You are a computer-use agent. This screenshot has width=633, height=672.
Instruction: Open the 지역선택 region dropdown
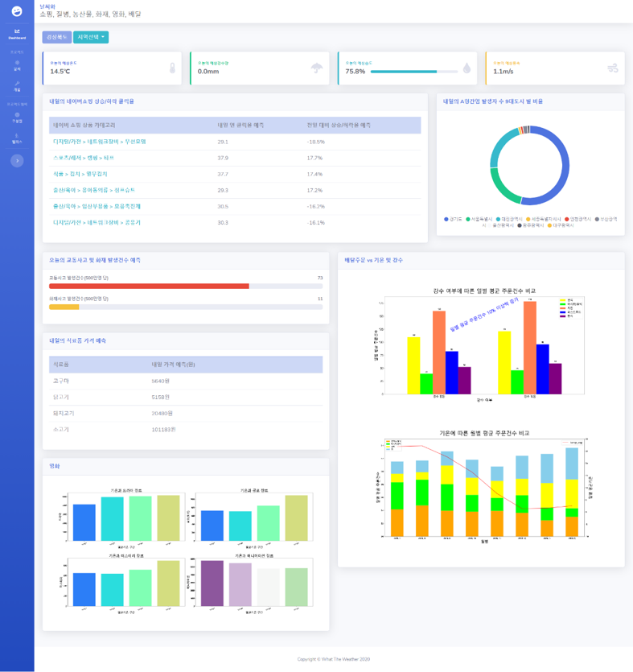click(x=91, y=37)
